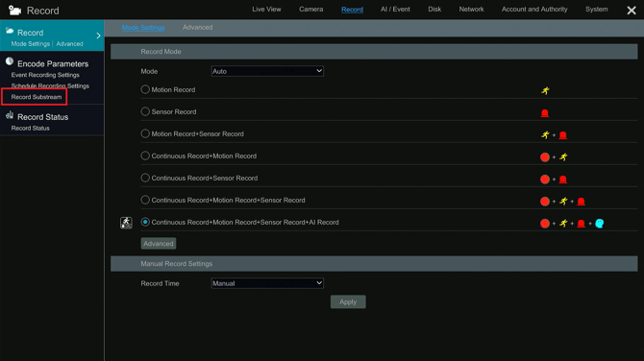Click the intelligent detection icon beside last mode

[x=126, y=223]
